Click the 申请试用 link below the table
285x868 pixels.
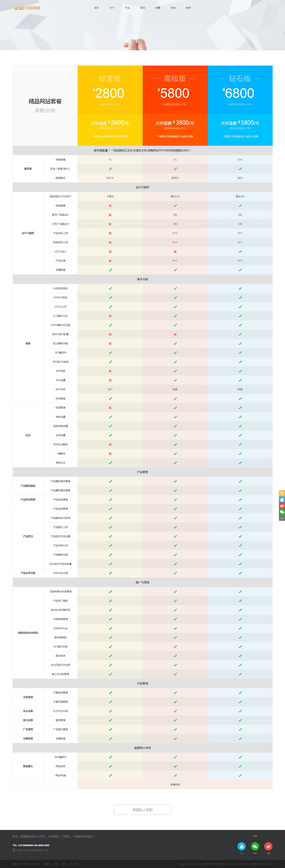tap(175, 784)
